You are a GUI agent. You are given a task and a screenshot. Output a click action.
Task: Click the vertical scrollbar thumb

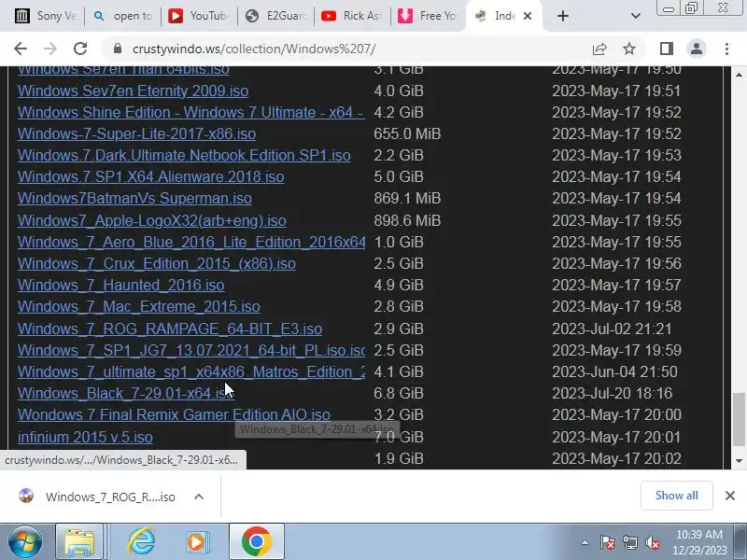tap(739, 419)
